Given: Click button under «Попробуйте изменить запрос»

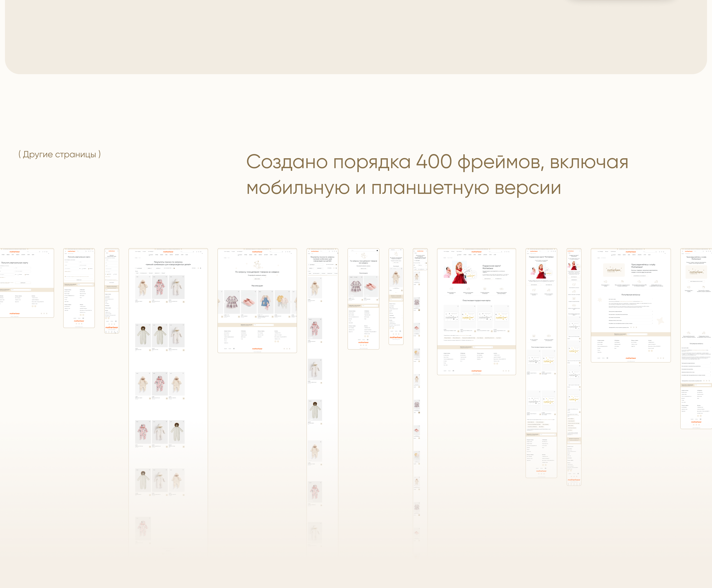Looking at the screenshot, I should [257, 279].
